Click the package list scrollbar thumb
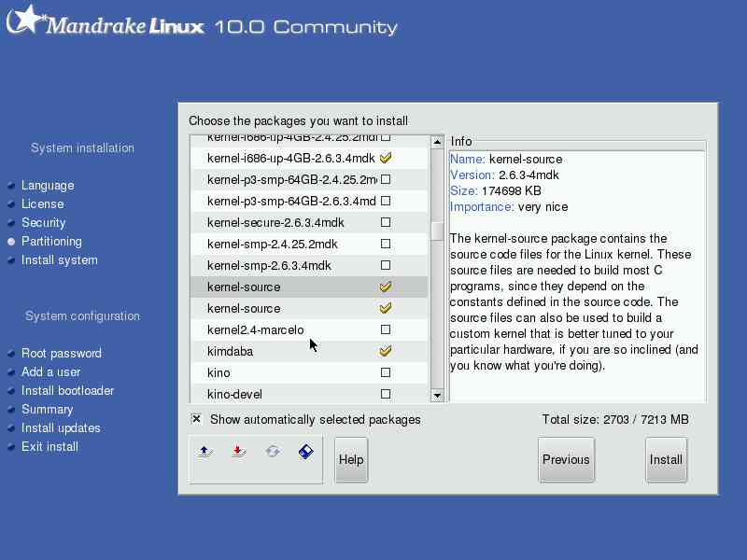The image size is (747, 560). (x=437, y=231)
